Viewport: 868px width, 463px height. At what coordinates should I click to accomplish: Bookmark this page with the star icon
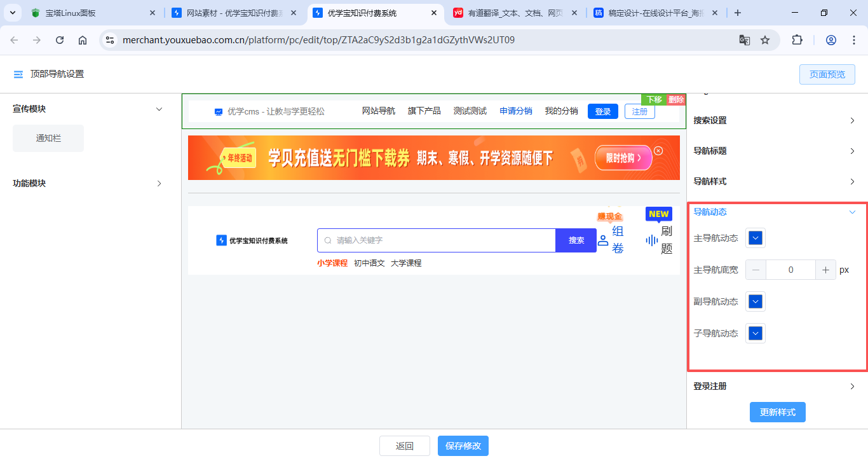pos(765,40)
